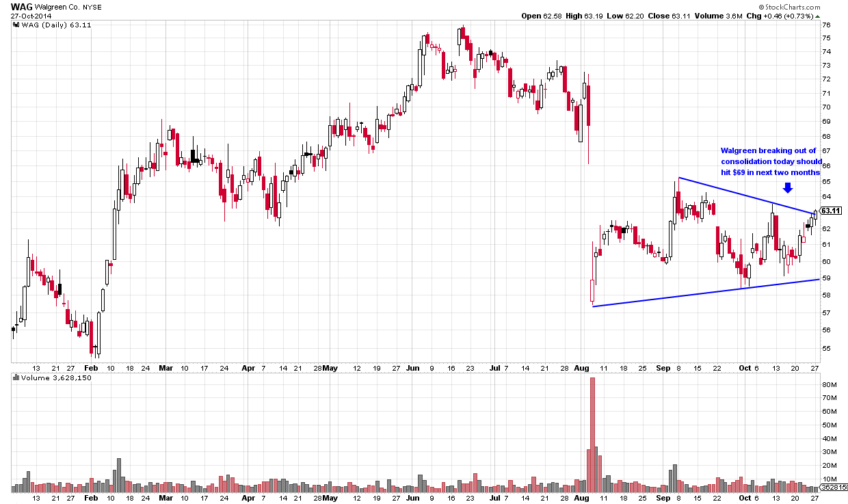848x504 pixels.
Task: Select the 'Walgreen Co. NYSE' company name
Action: click(x=68, y=6)
